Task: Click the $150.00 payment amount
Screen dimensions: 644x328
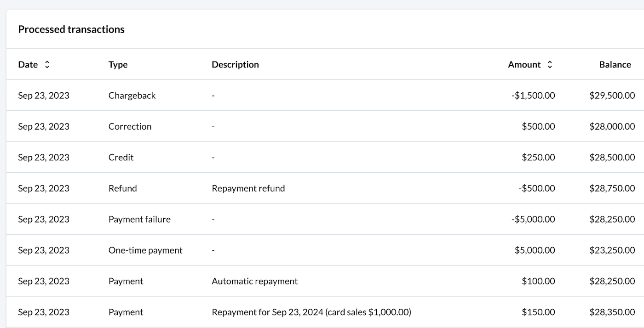Action: [x=538, y=312]
